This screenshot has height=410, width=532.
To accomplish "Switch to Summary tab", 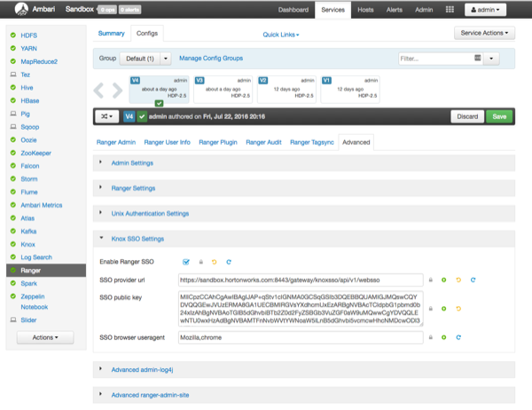I will pos(112,34).
